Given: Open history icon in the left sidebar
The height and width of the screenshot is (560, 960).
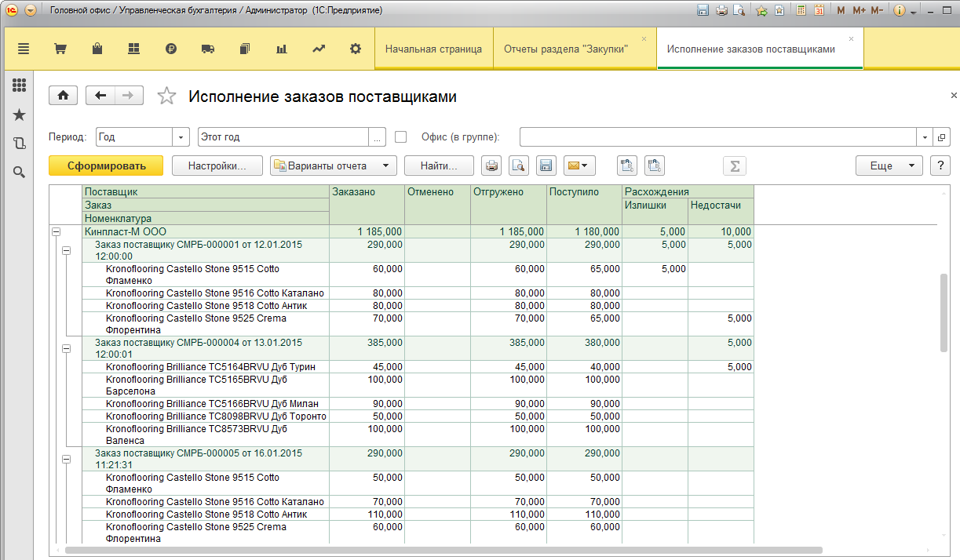Looking at the screenshot, I should pos(20,144).
